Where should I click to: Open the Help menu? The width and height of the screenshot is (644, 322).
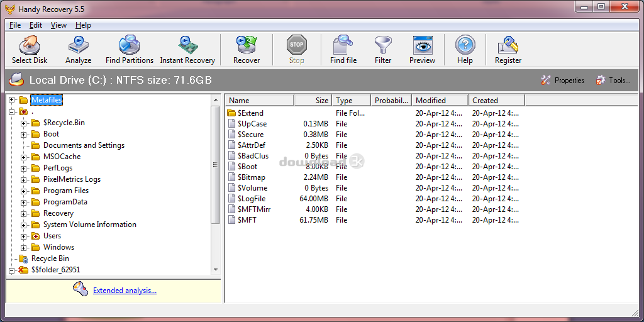click(x=84, y=25)
